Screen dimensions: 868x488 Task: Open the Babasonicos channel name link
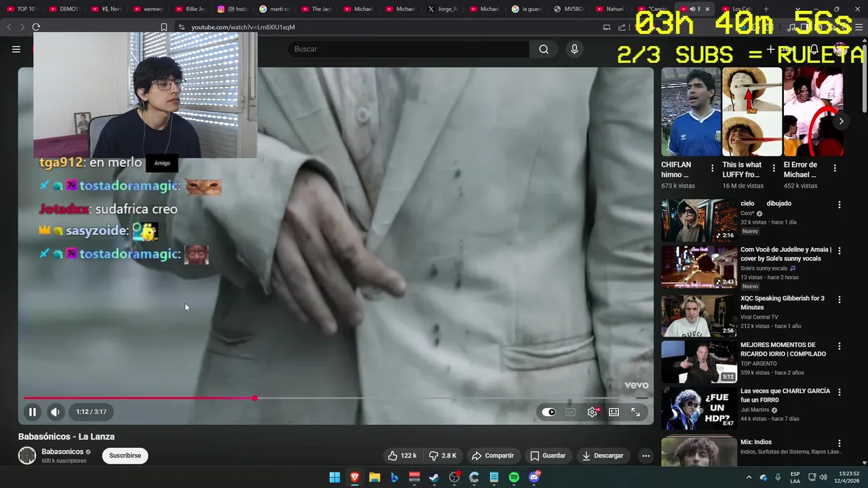62,451
